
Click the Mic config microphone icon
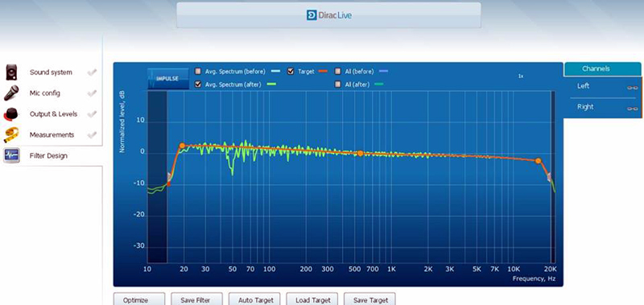click(11, 93)
